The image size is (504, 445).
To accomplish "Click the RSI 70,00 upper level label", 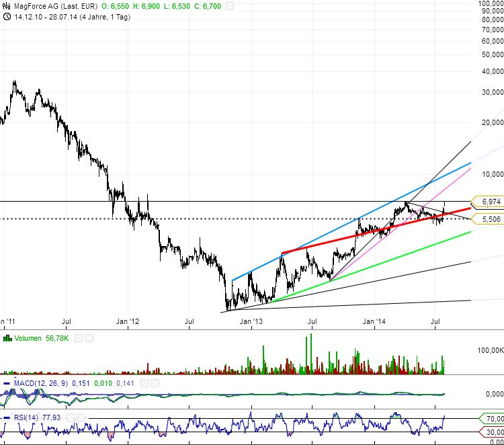I will point(492,419).
